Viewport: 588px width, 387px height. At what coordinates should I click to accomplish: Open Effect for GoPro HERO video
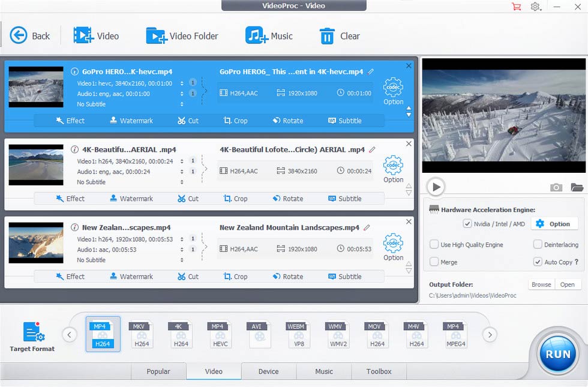pos(70,121)
